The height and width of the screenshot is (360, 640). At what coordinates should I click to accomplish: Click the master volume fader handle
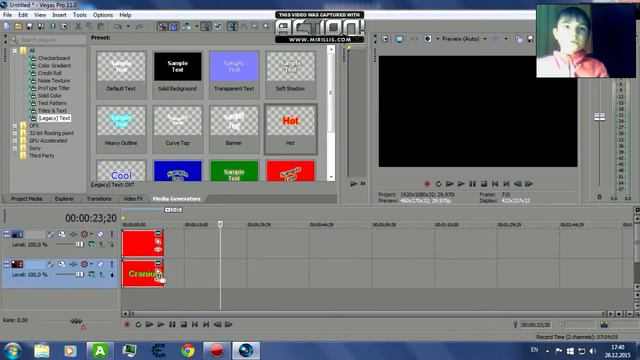pyautogui.click(x=599, y=117)
